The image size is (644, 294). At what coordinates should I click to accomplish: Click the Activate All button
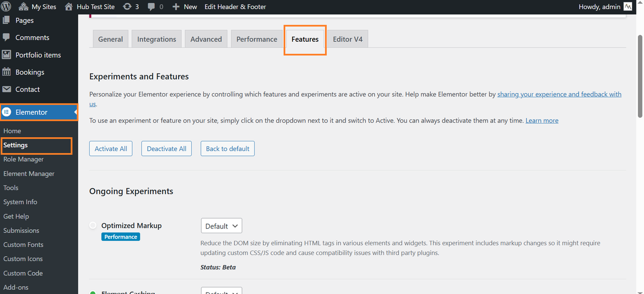[x=111, y=149]
